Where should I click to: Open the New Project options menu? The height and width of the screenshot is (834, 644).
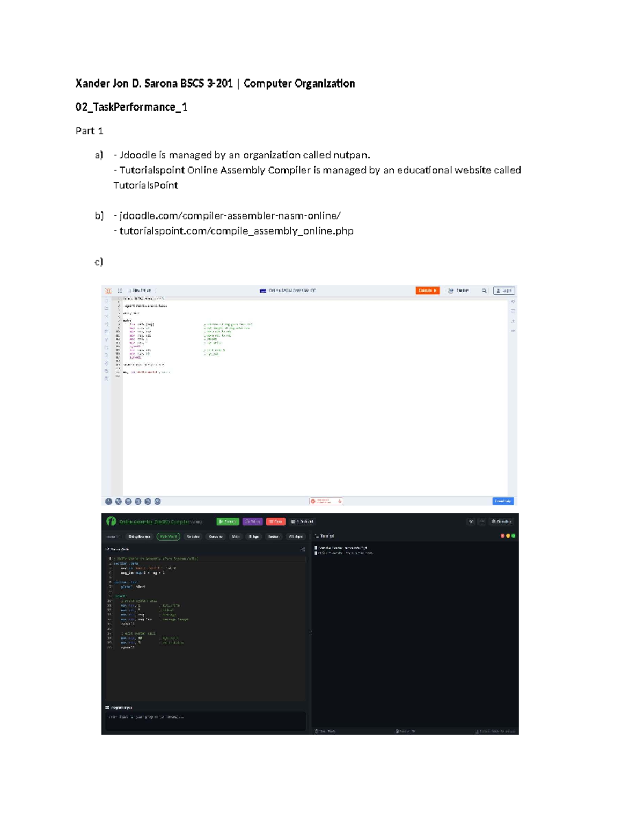[156, 291]
